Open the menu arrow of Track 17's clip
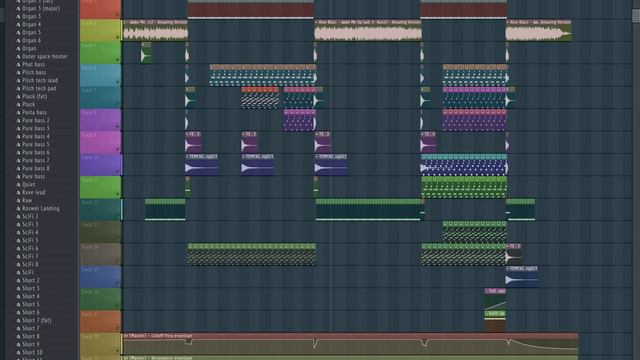The image size is (640, 360). [487, 313]
